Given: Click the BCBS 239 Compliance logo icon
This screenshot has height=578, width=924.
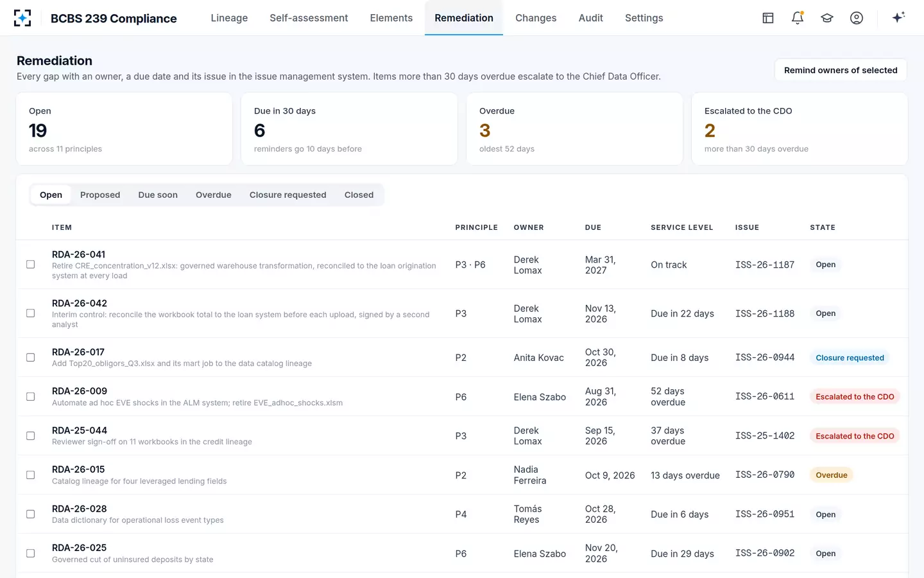Looking at the screenshot, I should point(22,18).
